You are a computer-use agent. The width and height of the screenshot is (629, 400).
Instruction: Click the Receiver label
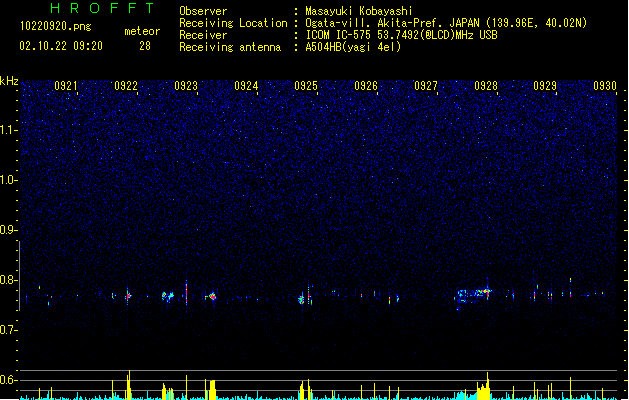(203, 35)
